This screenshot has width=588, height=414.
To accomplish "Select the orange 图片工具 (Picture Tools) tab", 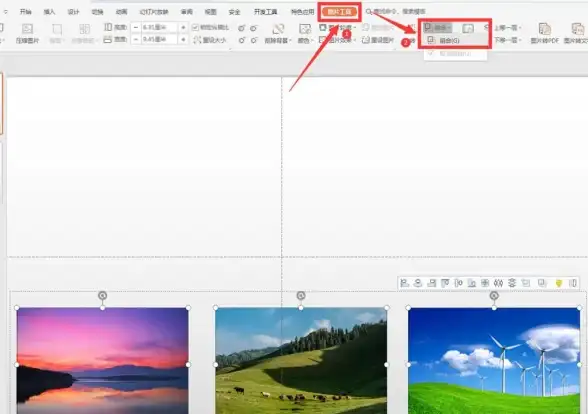I will pos(339,12).
